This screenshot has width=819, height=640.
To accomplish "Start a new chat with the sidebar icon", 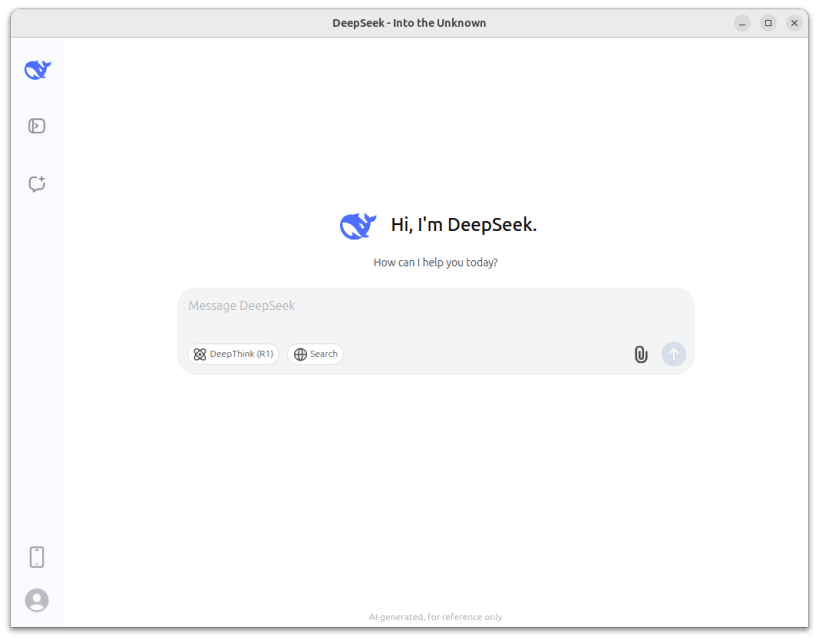I will (37, 183).
